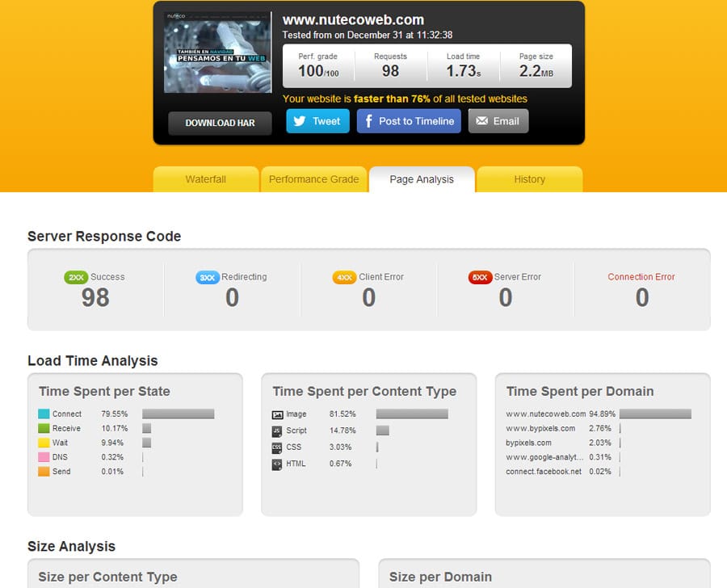Image resolution: width=727 pixels, height=588 pixels.
Task: Click the Load Time Analysis heading
Action: 93,361
